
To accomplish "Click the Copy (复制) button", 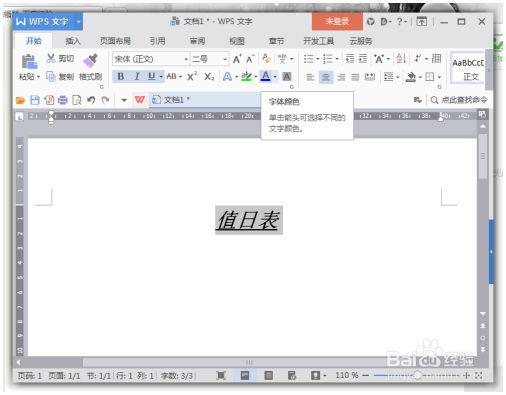I will pos(60,77).
